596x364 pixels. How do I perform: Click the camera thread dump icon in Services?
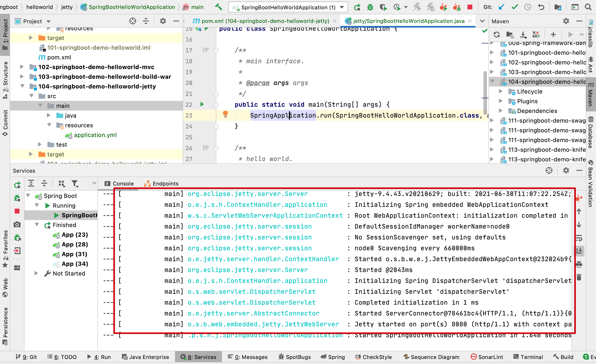coord(17,224)
